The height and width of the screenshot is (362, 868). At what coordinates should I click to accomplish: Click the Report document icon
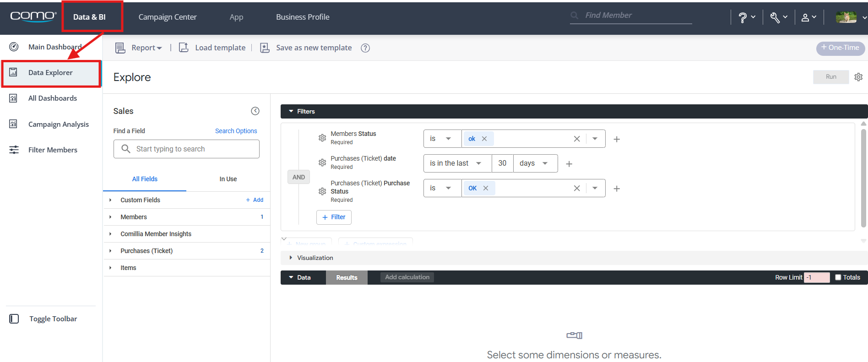pyautogui.click(x=120, y=48)
